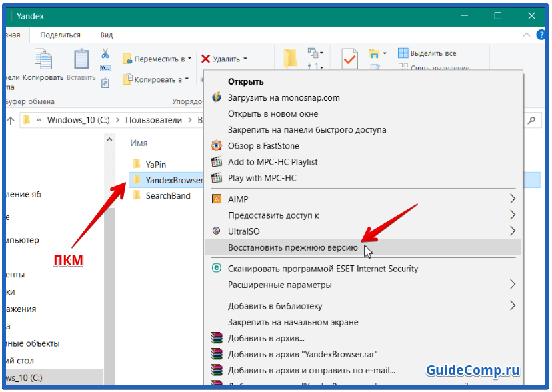552x392 pixels.
Task: Choose Закрепить на начальном экране
Action: tap(363, 322)
